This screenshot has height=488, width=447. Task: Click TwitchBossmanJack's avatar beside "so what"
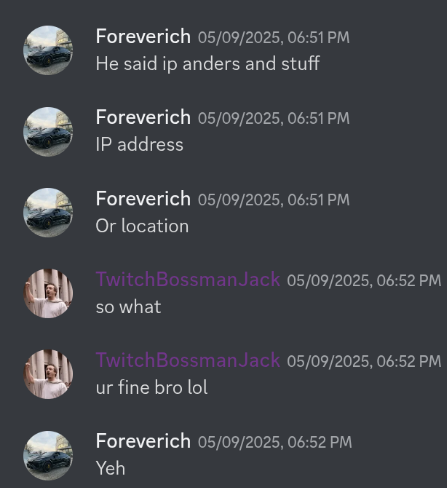(x=48, y=293)
